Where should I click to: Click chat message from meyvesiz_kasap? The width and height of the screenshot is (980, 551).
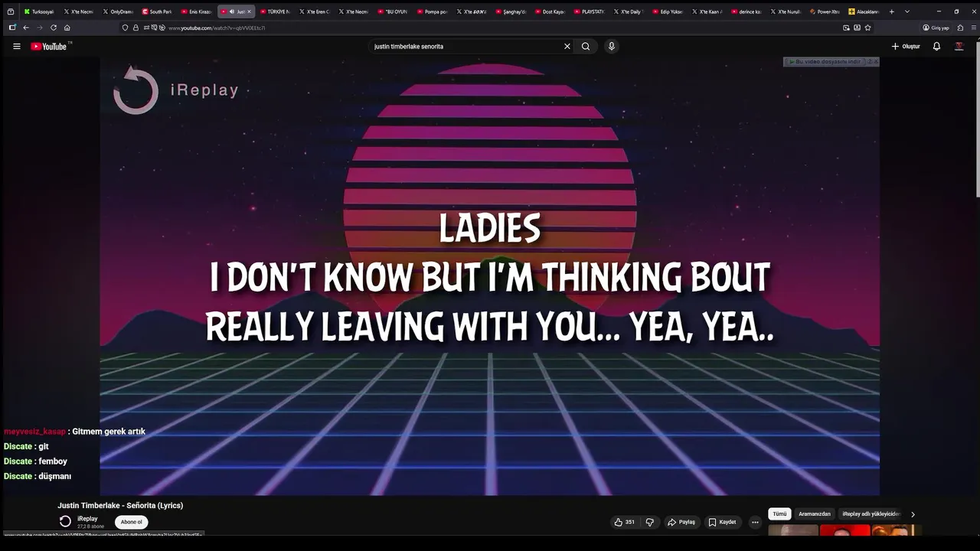[x=74, y=432]
